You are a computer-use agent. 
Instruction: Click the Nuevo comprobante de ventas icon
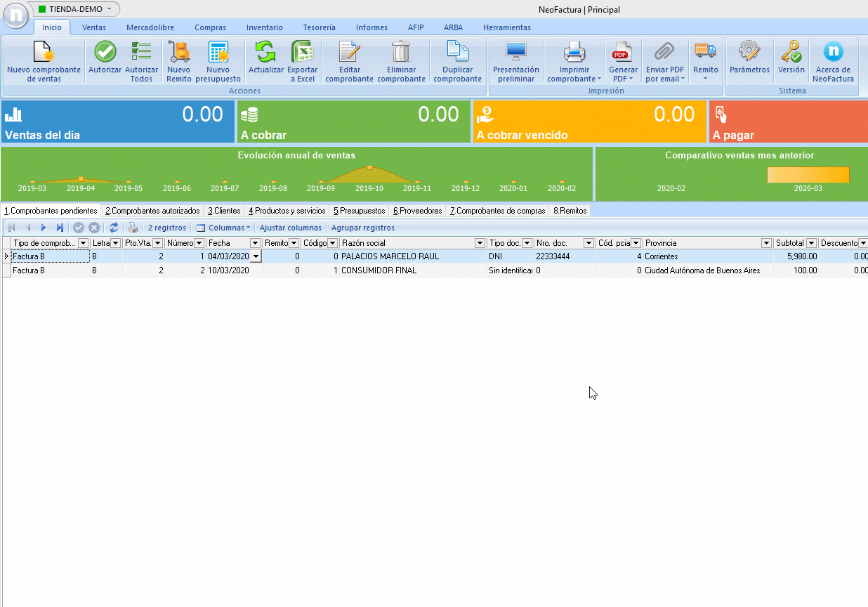tap(44, 53)
